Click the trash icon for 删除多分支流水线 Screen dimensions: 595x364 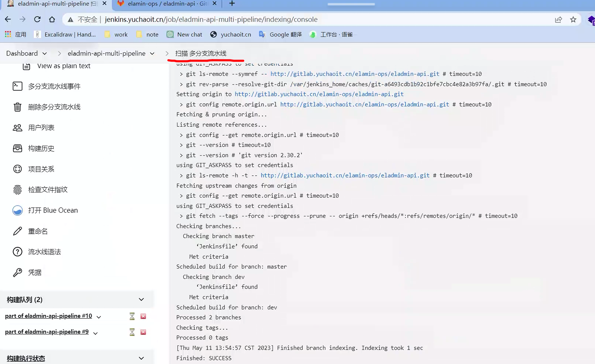(x=17, y=107)
